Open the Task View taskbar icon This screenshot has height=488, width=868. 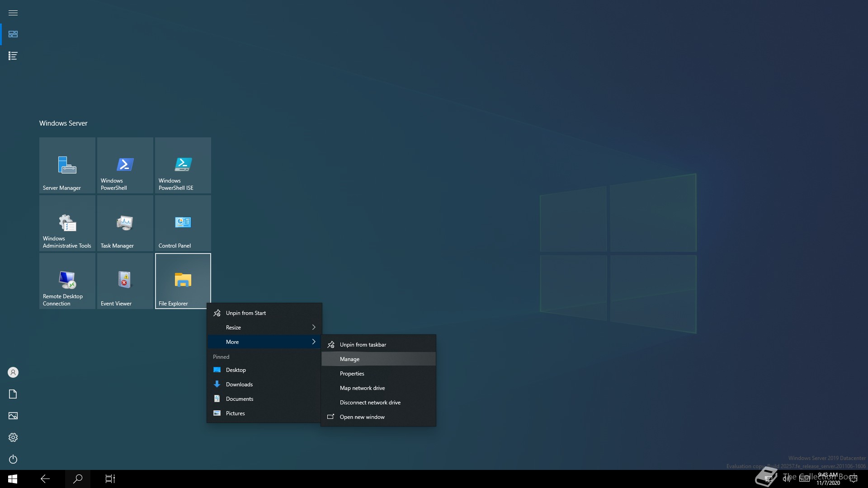point(110,479)
